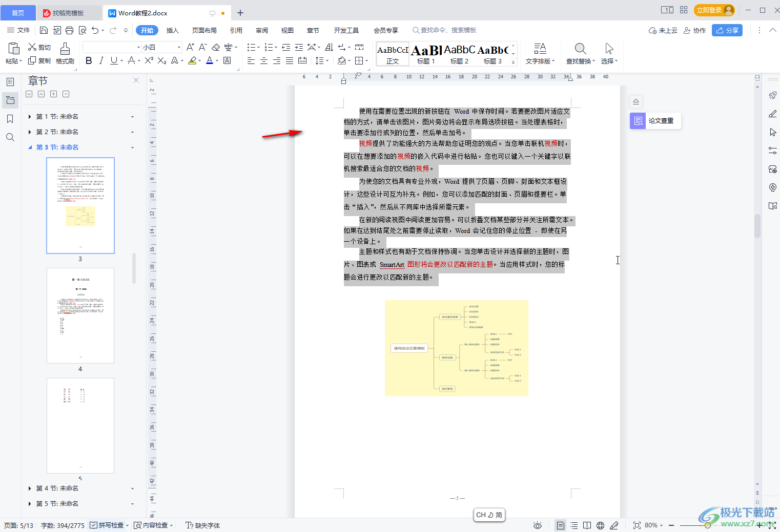Viewport: 780px width, 532px height.
Task: Open 查找替换 find and replace
Action: pyautogui.click(x=580, y=54)
